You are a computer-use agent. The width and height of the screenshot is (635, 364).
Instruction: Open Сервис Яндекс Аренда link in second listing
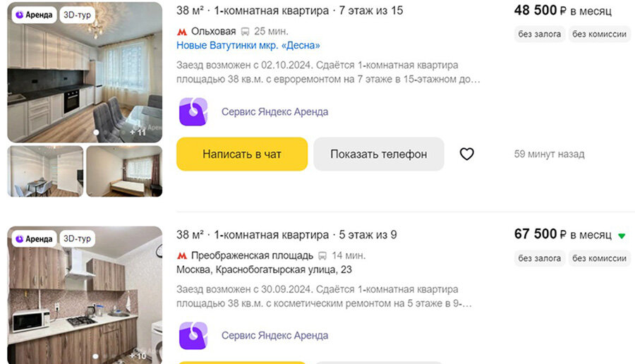tap(274, 336)
